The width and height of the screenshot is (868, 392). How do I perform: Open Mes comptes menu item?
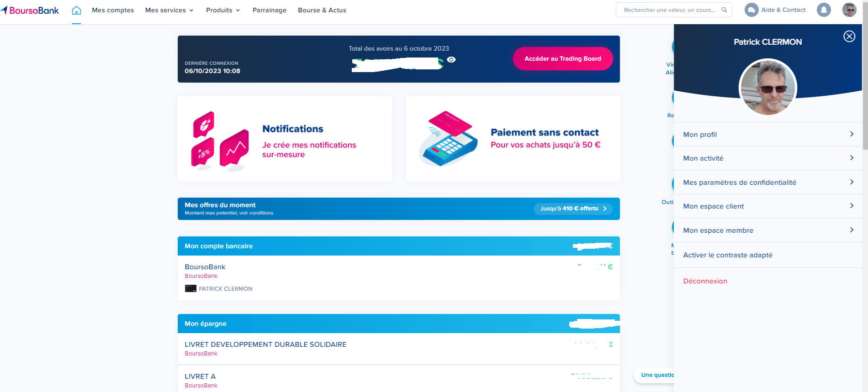(x=113, y=10)
